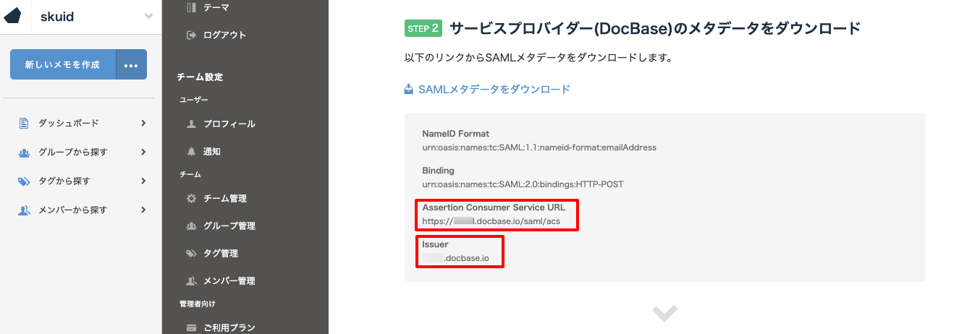Image resolution: width=980 pixels, height=334 pixels.
Task: Click the プロフィール user icon
Action: click(191, 124)
